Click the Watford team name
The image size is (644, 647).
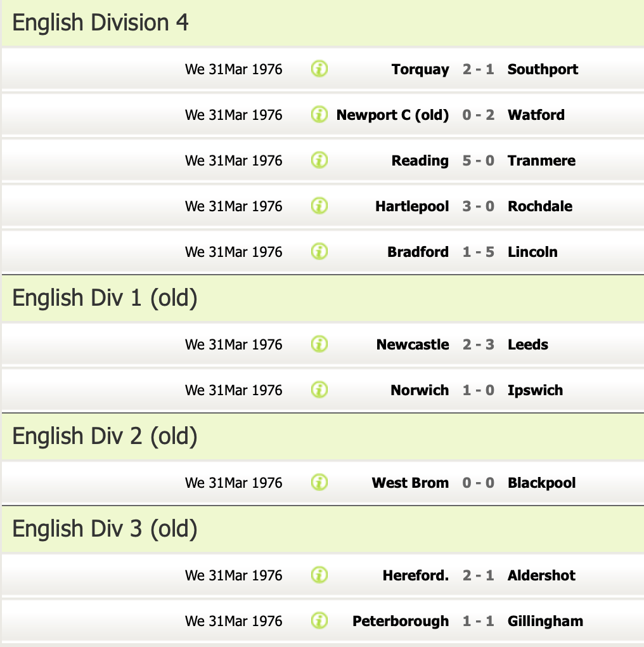536,115
